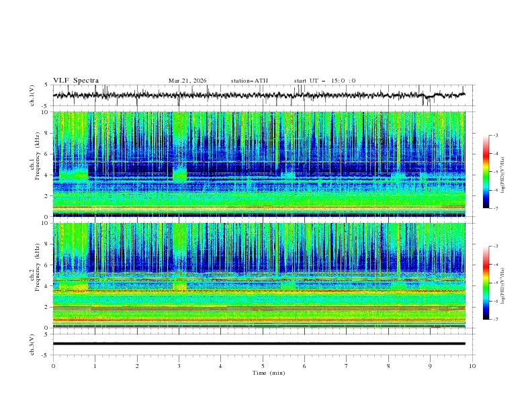Click the 'ch.3(V)' axis label

click(x=32, y=345)
